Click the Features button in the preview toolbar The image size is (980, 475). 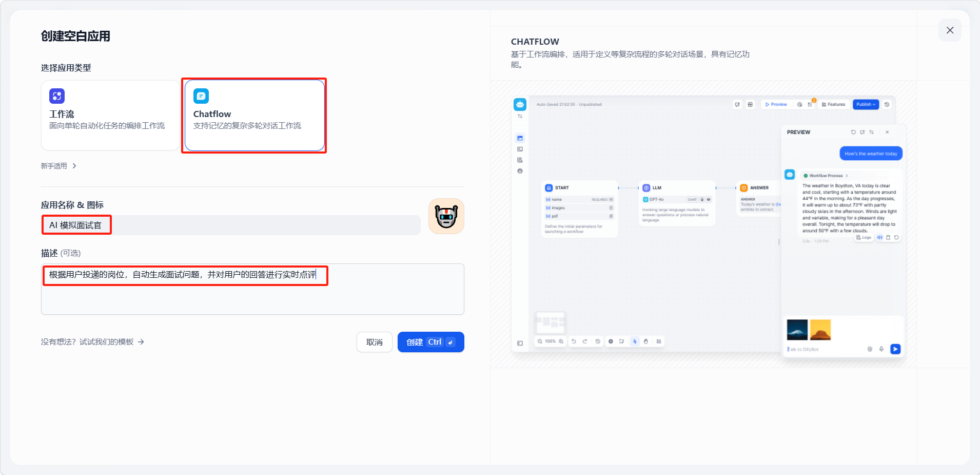(833, 104)
